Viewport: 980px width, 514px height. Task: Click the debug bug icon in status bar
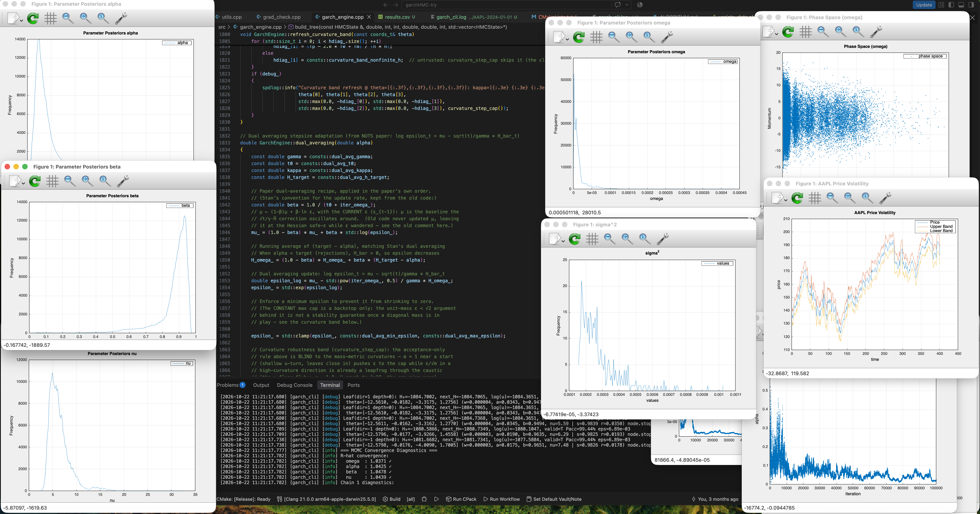tap(424, 499)
